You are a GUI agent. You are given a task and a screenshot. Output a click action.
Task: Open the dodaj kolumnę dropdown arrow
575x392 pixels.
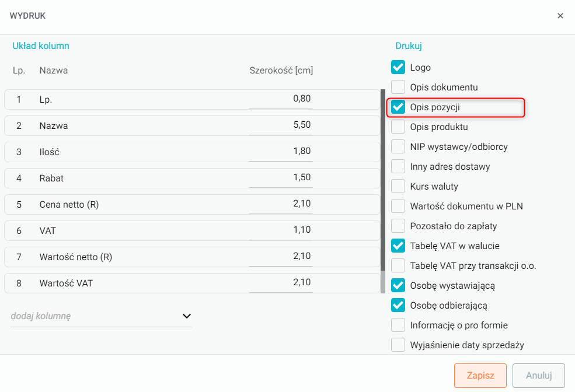(187, 316)
